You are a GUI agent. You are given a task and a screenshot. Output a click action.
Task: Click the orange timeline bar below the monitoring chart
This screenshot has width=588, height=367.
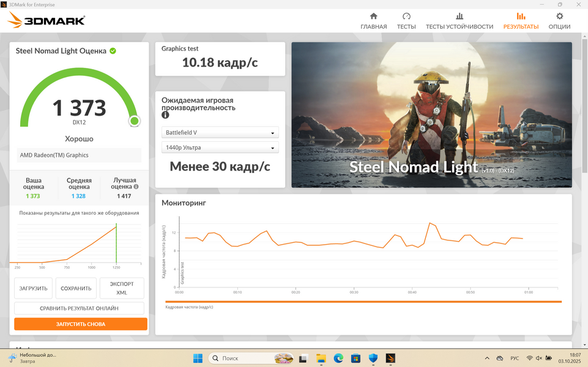click(363, 302)
